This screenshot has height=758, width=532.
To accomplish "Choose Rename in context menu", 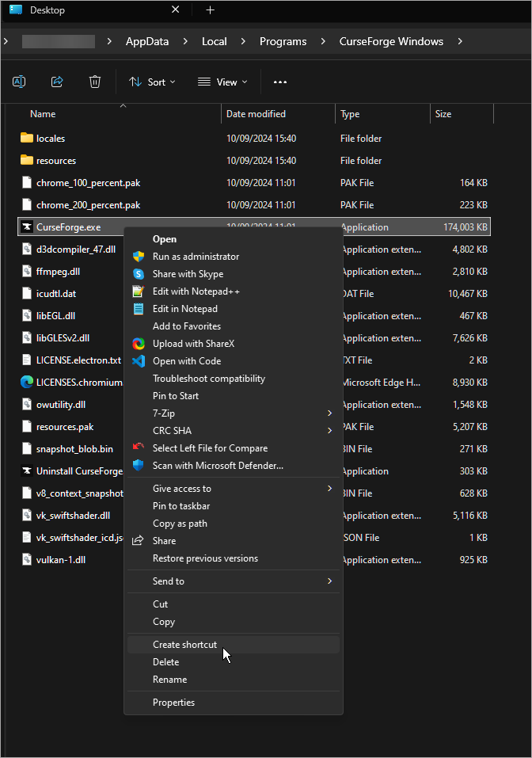I will click(234, 680).
